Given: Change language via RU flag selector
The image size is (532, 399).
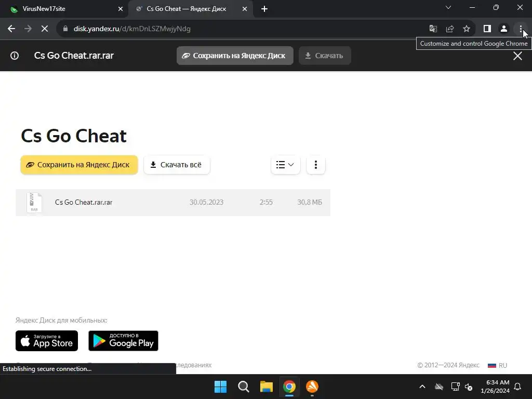Looking at the screenshot, I should pyautogui.click(x=497, y=365).
